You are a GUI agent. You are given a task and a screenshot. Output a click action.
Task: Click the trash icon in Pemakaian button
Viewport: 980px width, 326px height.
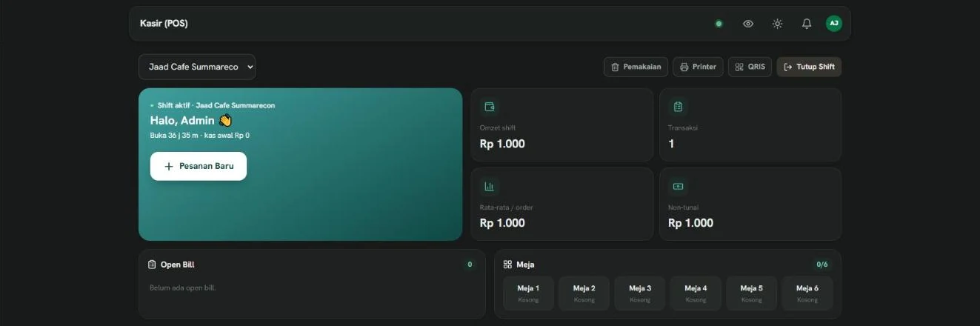615,67
